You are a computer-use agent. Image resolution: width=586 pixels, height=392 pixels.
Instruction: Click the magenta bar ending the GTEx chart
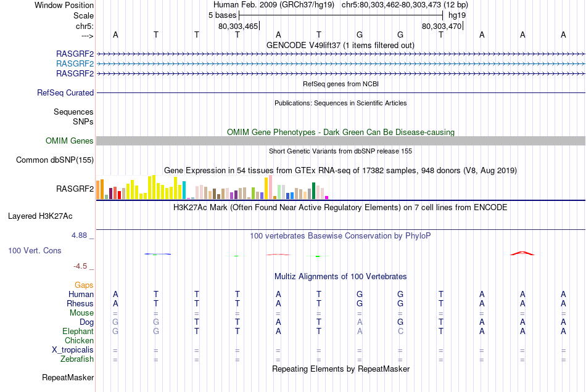pos(327,197)
